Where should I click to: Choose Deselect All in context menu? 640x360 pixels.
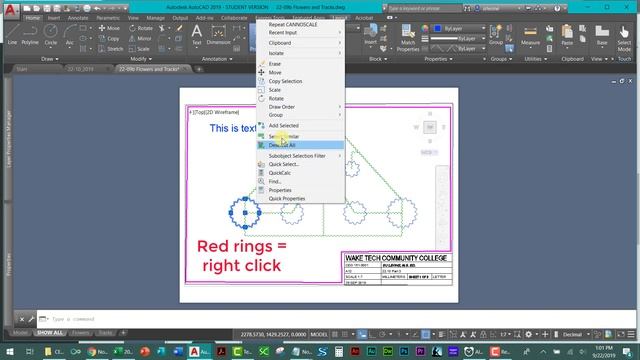pyautogui.click(x=300, y=145)
